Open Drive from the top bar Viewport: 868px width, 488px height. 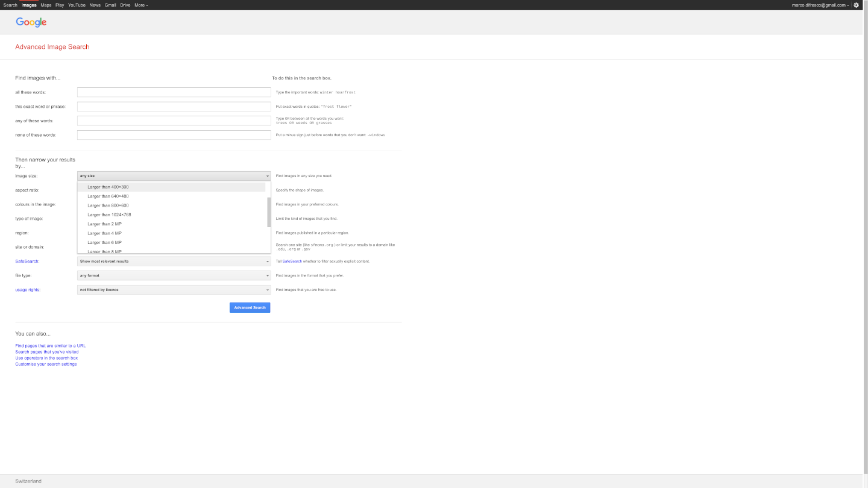tap(125, 5)
